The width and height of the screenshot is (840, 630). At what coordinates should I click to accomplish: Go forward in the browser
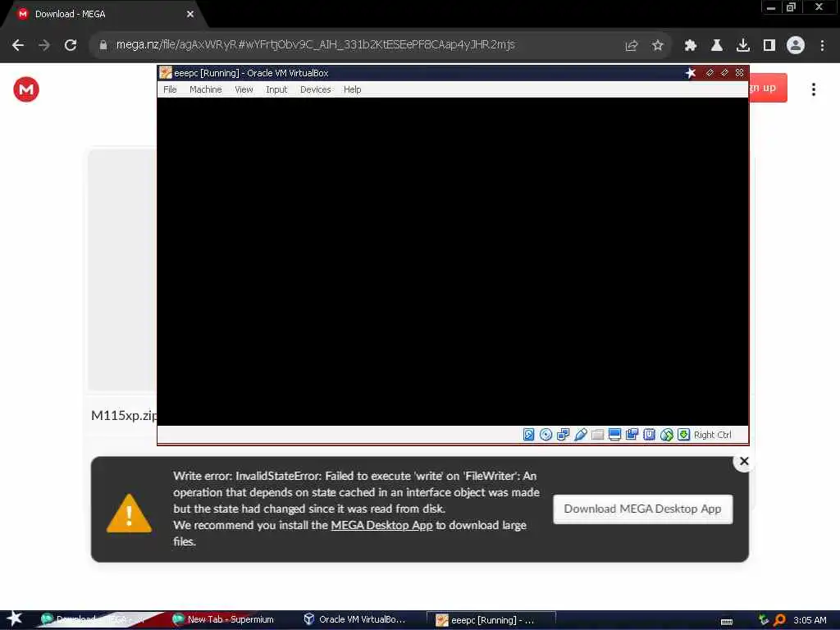click(44, 45)
